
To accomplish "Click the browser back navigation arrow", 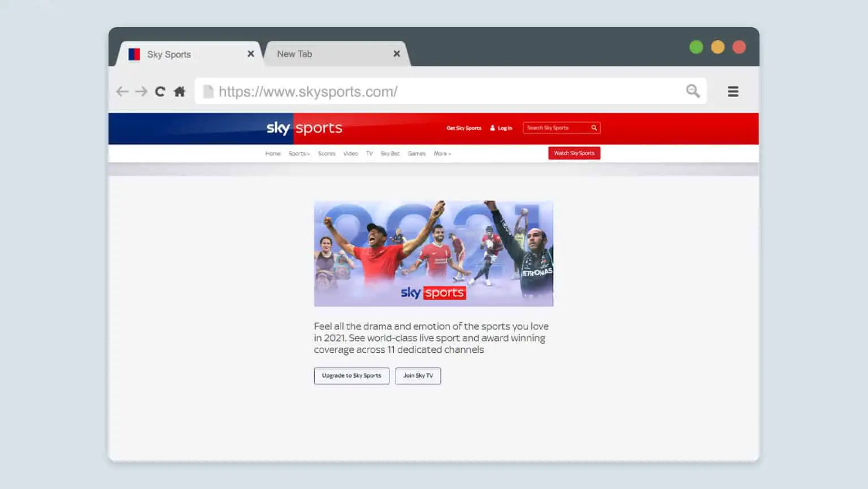I will tap(122, 91).
